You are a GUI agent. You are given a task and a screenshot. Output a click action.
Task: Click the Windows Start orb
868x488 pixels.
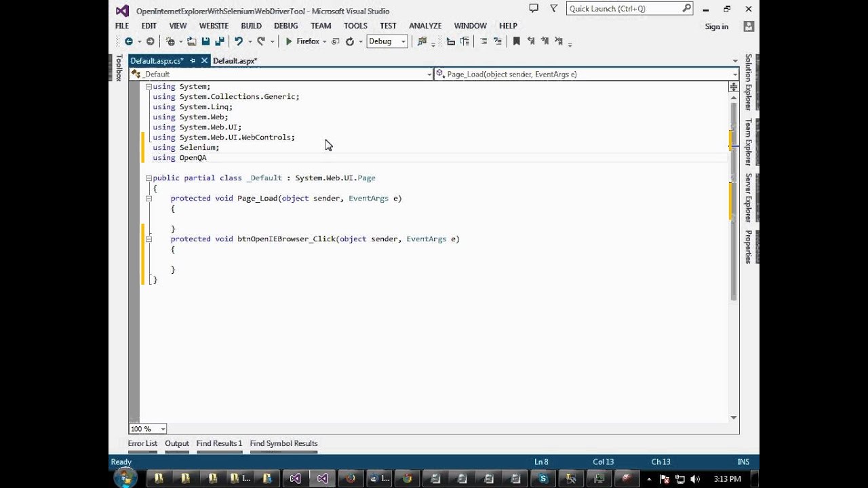point(125,479)
